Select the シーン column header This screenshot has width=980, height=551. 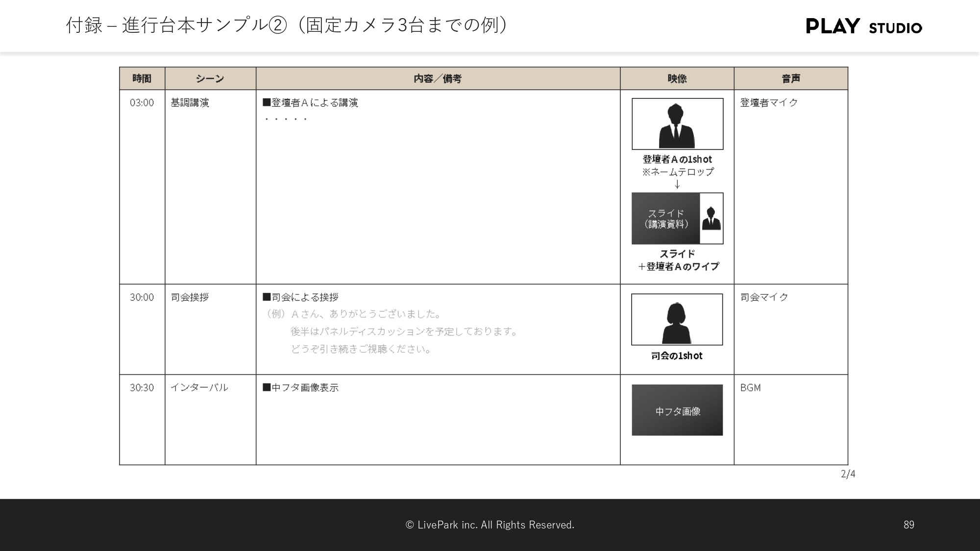210,78
